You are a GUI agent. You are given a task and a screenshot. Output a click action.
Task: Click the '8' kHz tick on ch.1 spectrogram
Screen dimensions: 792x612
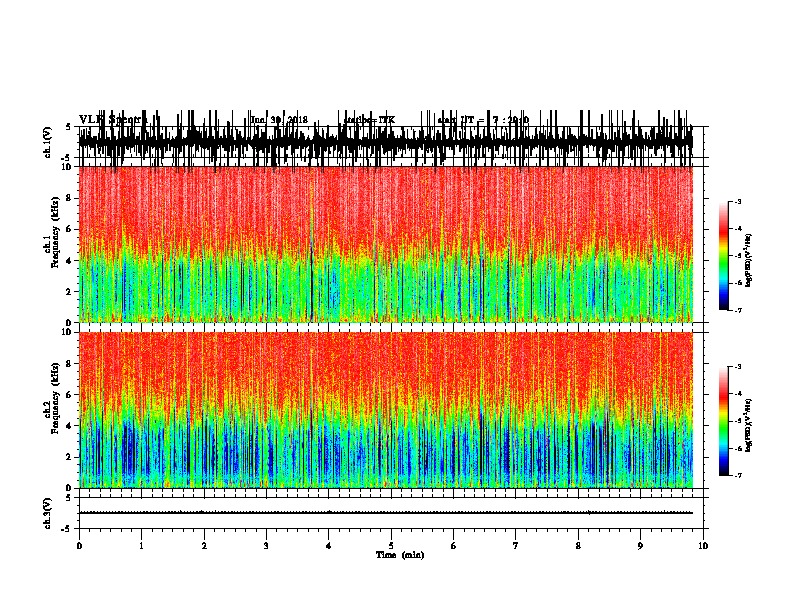pyautogui.click(x=69, y=198)
